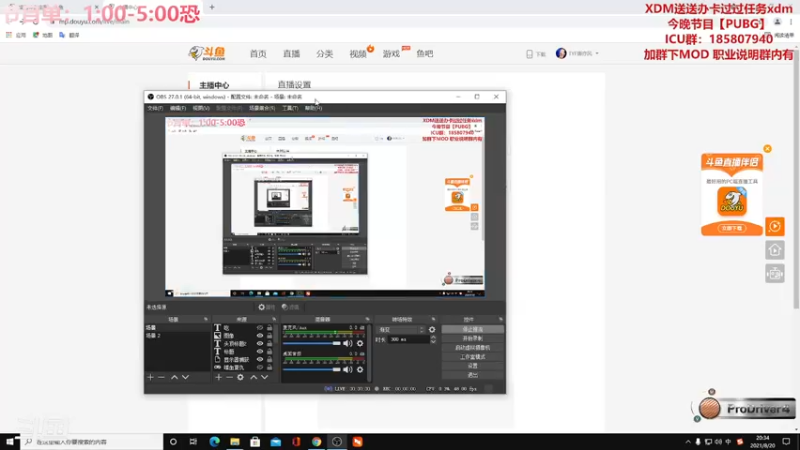Pop out the scene transitions dock
Viewport: 800px width, 450px height.
coord(433,319)
